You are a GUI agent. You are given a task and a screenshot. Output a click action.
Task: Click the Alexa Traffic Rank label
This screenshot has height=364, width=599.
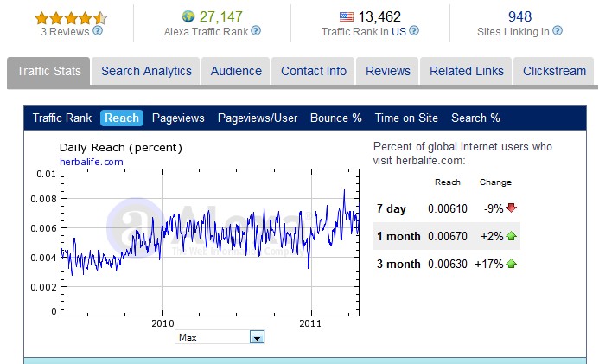click(x=207, y=32)
